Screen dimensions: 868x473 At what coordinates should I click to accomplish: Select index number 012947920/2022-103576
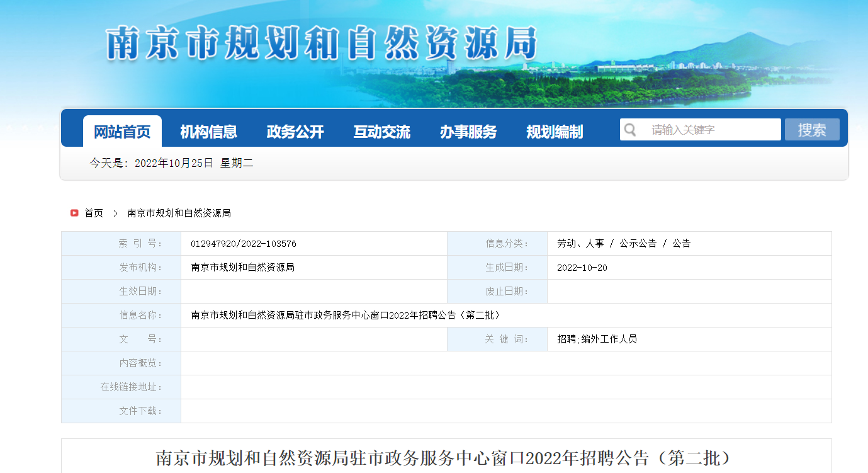[244, 244]
